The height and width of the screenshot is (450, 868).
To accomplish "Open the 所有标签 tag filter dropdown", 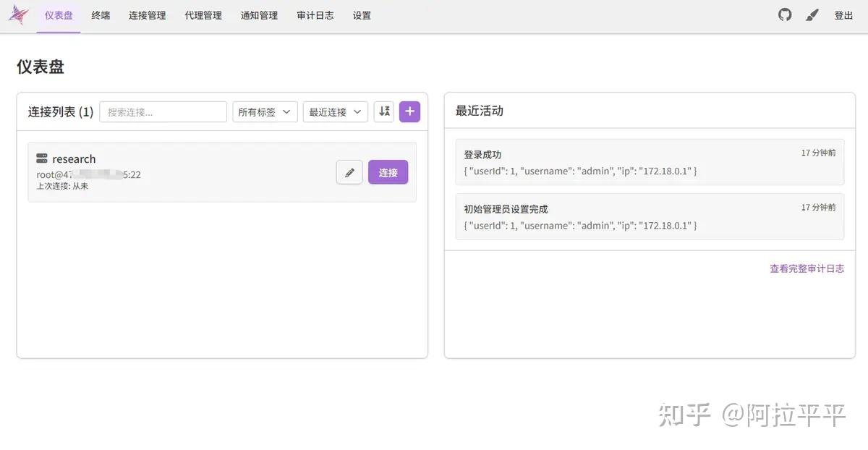I will pos(265,112).
